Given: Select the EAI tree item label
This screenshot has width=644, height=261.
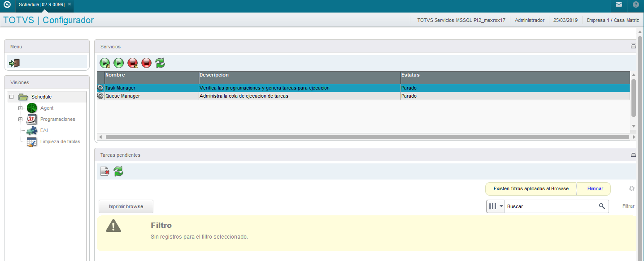Looking at the screenshot, I should 44,130.
